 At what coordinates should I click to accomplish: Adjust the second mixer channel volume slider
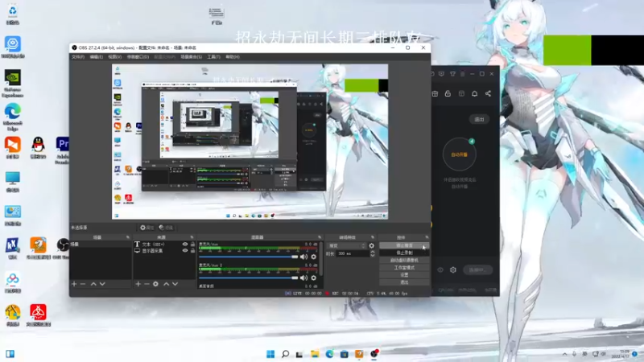pyautogui.click(x=248, y=278)
